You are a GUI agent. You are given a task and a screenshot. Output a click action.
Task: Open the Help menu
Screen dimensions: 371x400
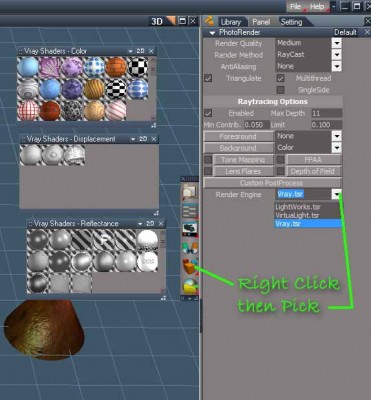(x=317, y=7)
